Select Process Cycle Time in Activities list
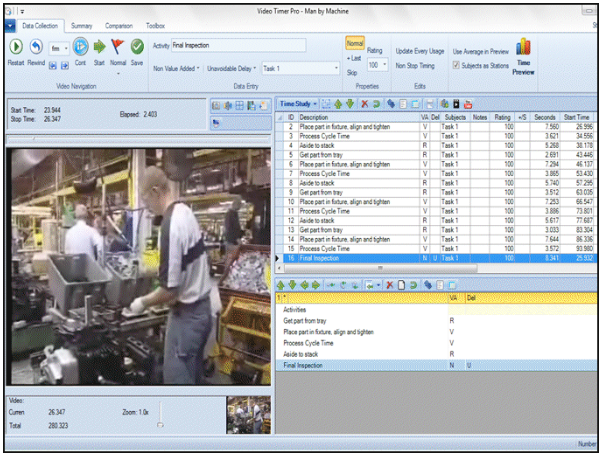This screenshot has height=460, width=611. [x=436, y=343]
